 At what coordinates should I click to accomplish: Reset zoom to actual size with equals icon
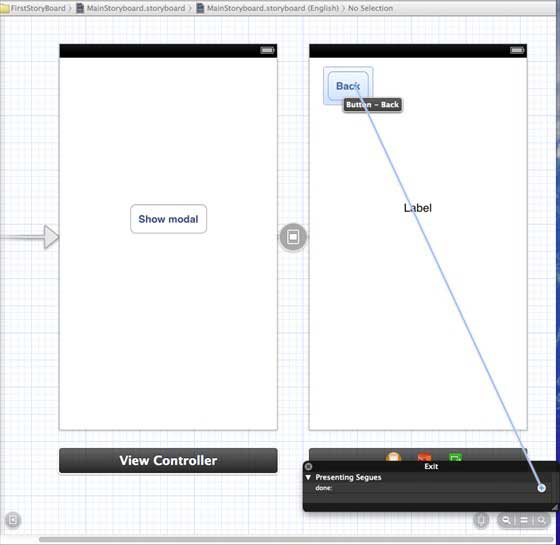pyautogui.click(x=524, y=520)
